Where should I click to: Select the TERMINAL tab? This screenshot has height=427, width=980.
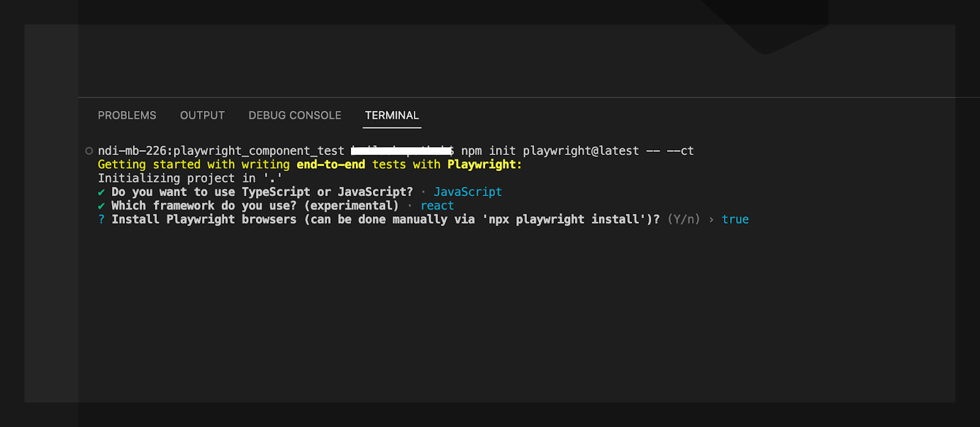point(392,115)
